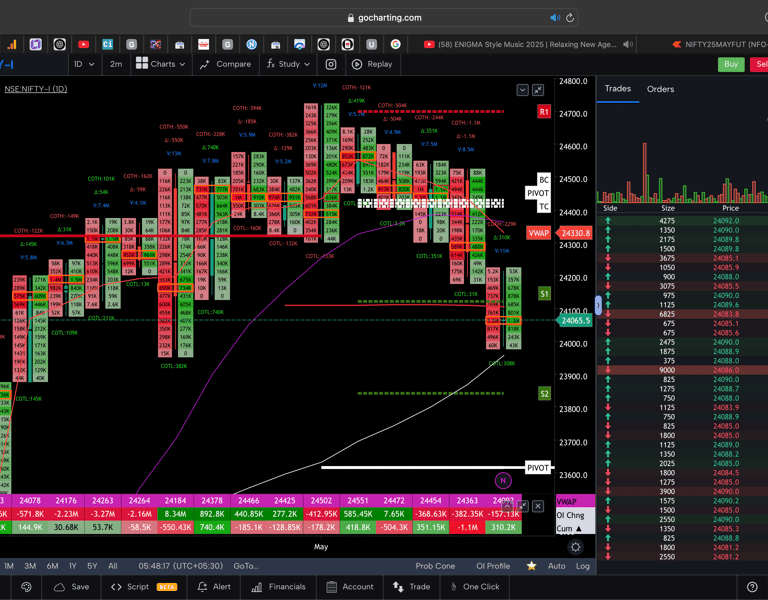This screenshot has width=768, height=600.
Task: Switch to the Orders tab
Action: click(660, 89)
